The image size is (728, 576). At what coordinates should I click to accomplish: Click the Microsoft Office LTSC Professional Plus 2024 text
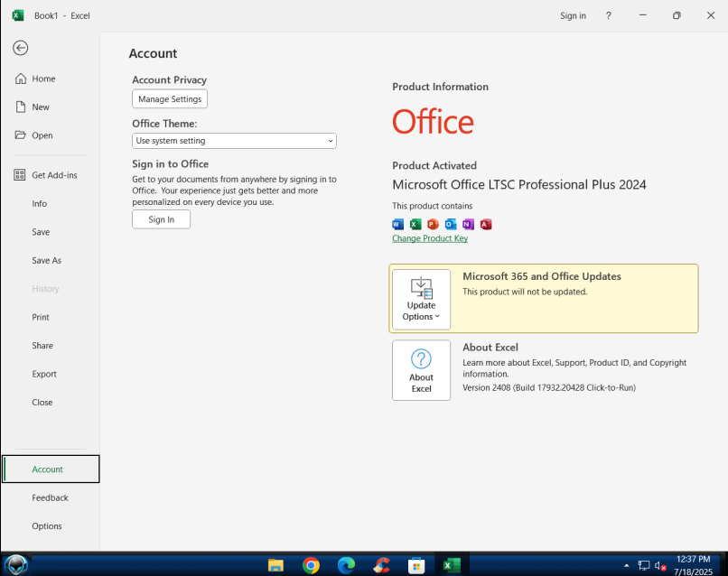(519, 185)
